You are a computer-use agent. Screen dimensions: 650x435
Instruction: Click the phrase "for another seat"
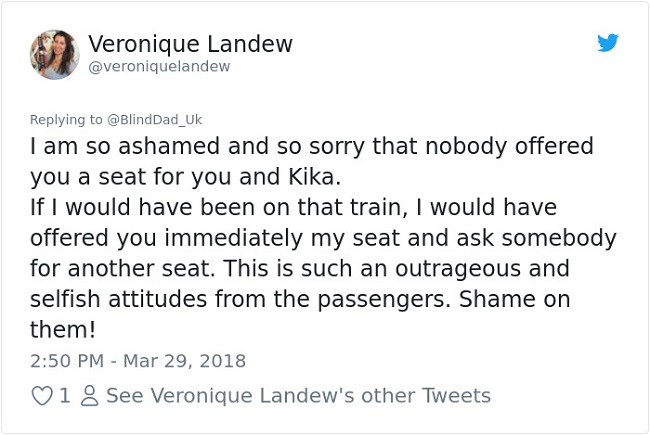(102, 270)
